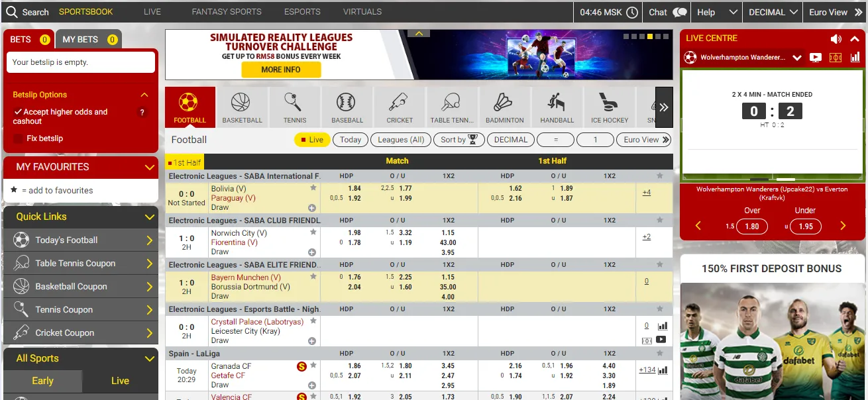Viewport: 868px width, 400px height.
Task: Select the Basketball sport icon
Action: tap(242, 107)
